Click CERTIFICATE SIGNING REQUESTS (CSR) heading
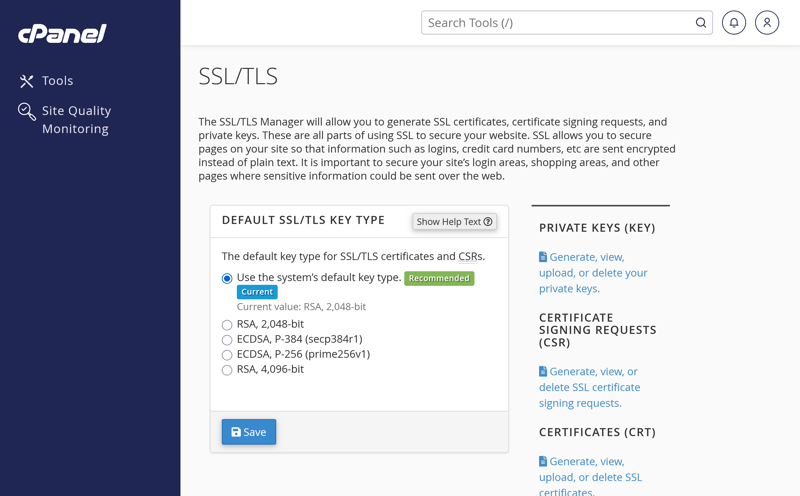Viewport: 800px width, 496px height. pos(597,330)
